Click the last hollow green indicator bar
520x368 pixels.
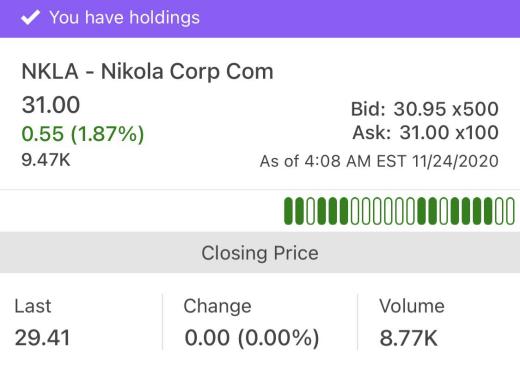click(x=510, y=211)
